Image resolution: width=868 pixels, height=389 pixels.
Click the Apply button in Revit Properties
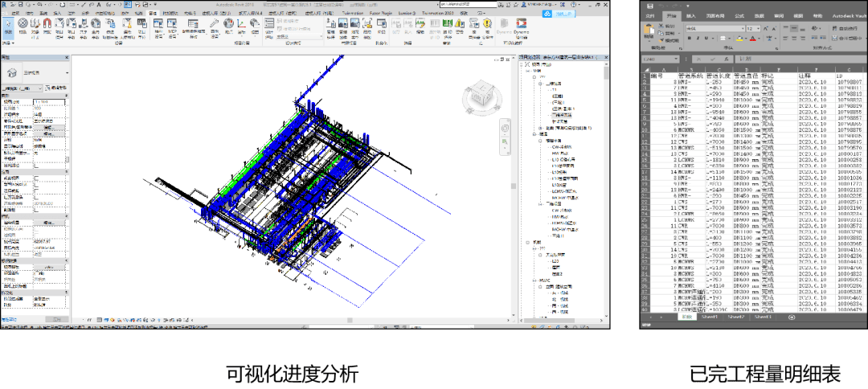click(x=55, y=319)
